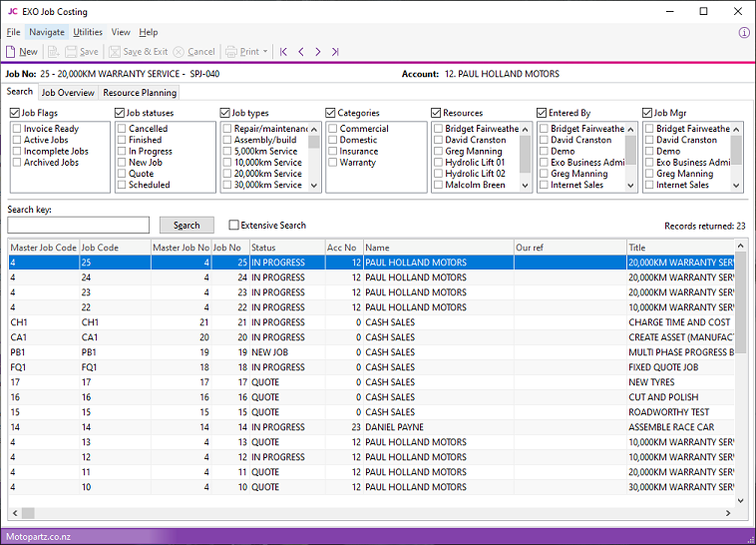Go to the next record arrow
Image resolution: width=756 pixels, height=545 pixels.
(318, 52)
